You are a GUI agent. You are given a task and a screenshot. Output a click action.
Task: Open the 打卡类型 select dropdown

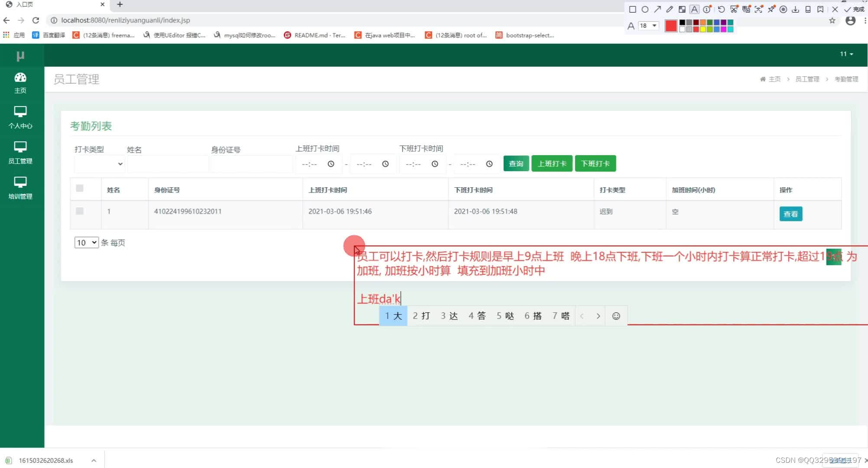99,164
